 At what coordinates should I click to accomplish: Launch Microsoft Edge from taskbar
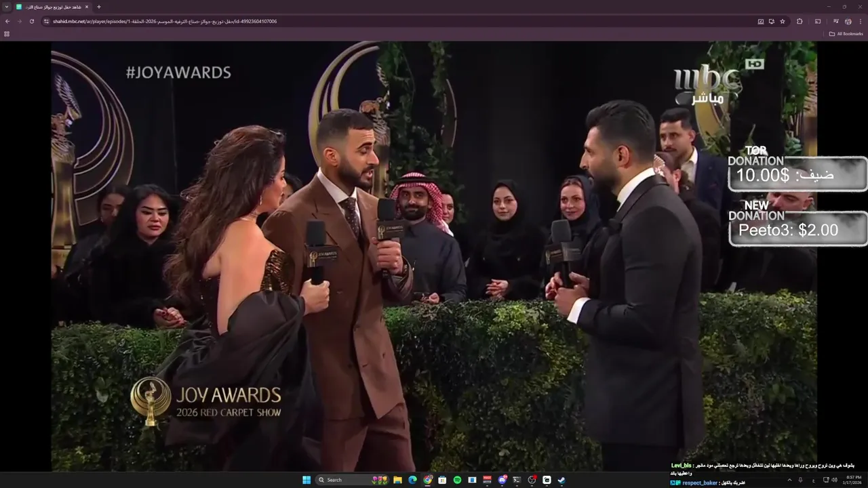coord(413,480)
